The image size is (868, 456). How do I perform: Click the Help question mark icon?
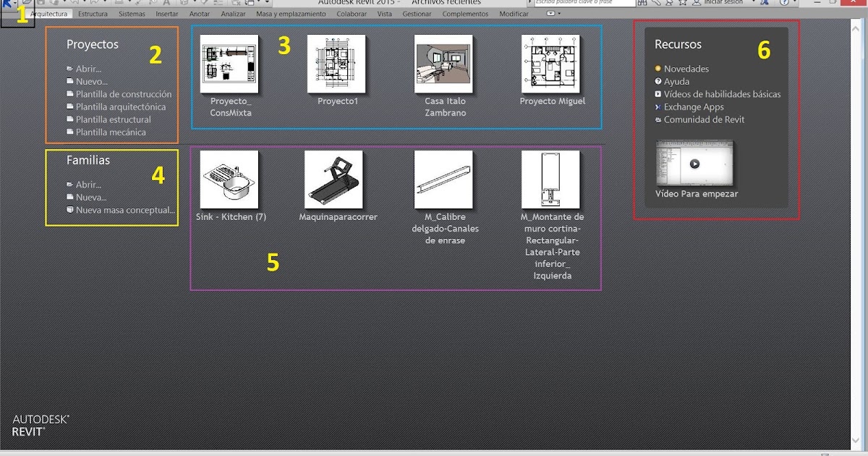click(783, 3)
